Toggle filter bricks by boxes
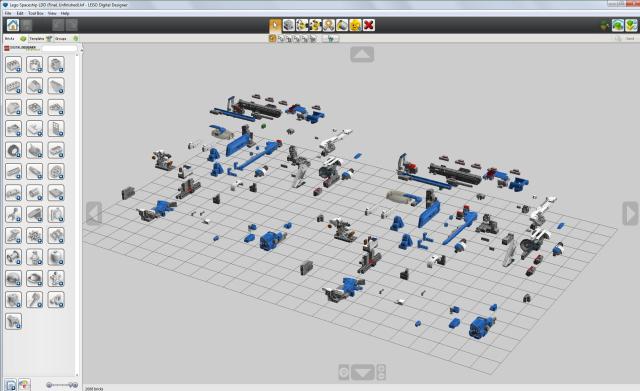 [x=10, y=384]
